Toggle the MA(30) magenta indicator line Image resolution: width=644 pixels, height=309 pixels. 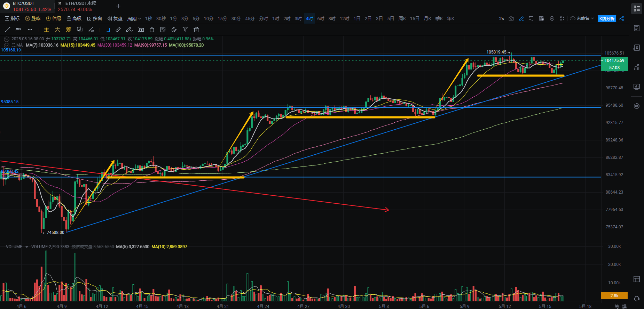pos(115,45)
